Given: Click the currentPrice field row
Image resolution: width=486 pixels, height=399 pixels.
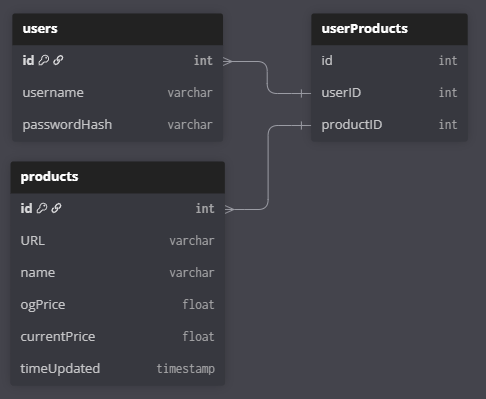Looking at the screenshot, I should tap(118, 337).
